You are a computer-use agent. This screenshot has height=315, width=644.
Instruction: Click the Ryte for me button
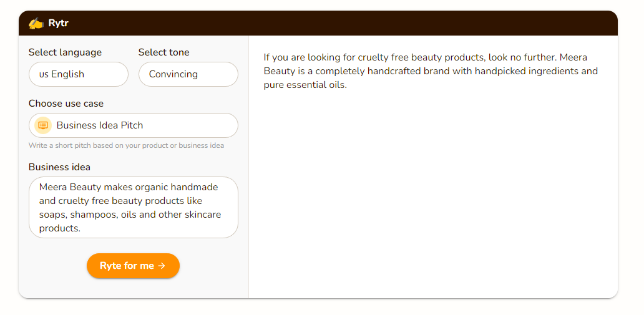pos(133,266)
